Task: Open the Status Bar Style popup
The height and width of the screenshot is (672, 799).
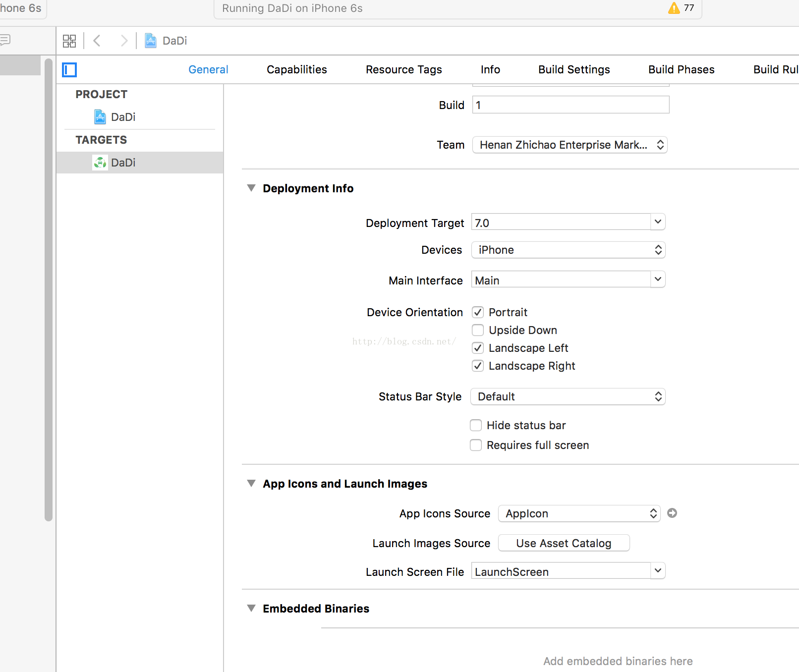Action: [568, 396]
